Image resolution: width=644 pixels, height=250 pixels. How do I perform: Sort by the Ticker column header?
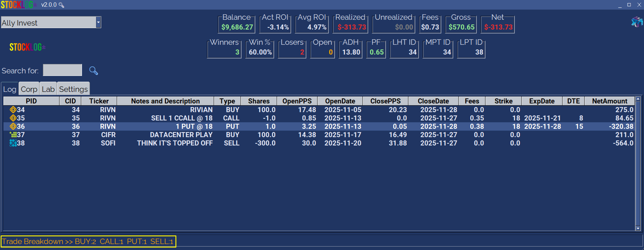click(99, 101)
